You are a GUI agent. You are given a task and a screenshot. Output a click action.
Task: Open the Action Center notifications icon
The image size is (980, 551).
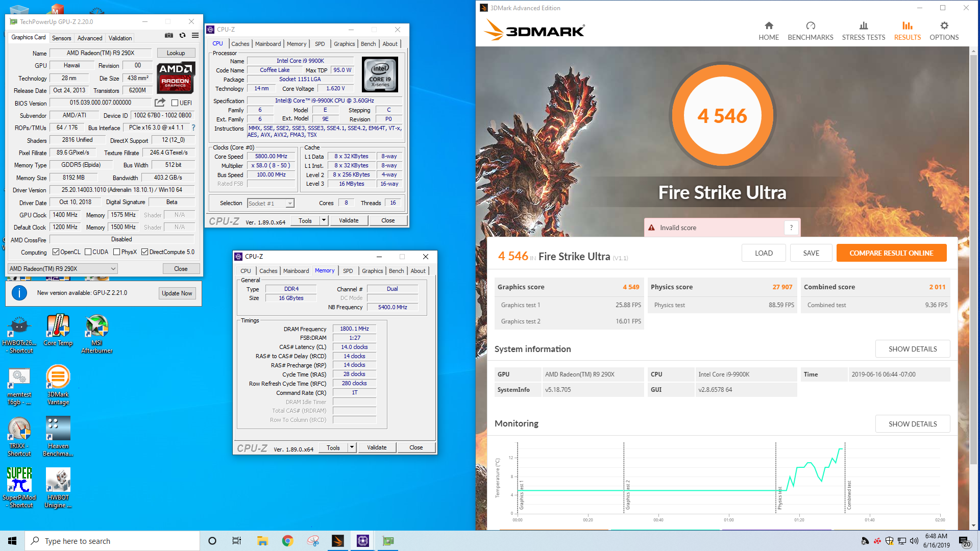point(964,541)
